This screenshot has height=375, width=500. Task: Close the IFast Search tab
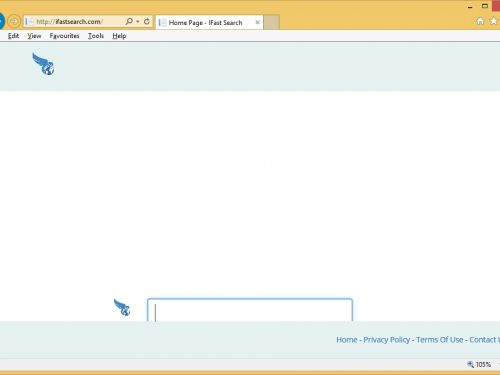[x=257, y=22]
